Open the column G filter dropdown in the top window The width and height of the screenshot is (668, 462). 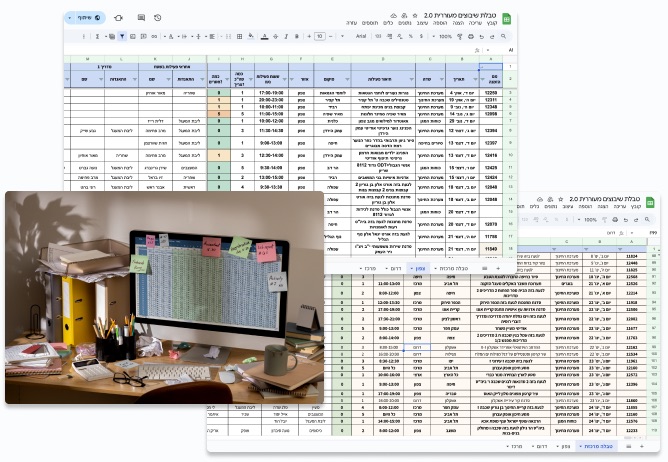[285, 79]
